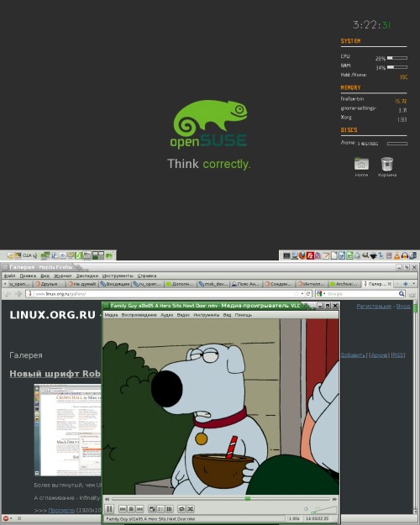Toggle elapsed time display in VLC status bar
The image size is (420, 525).
tap(318, 518)
